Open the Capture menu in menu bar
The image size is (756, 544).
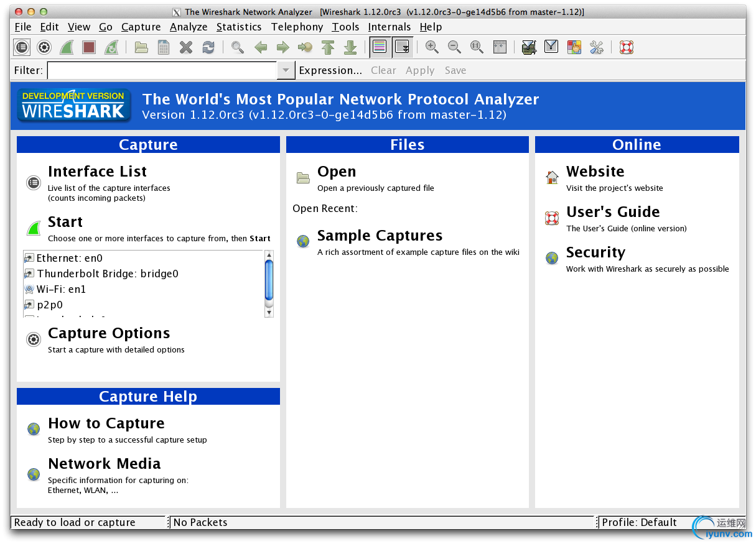click(x=141, y=27)
